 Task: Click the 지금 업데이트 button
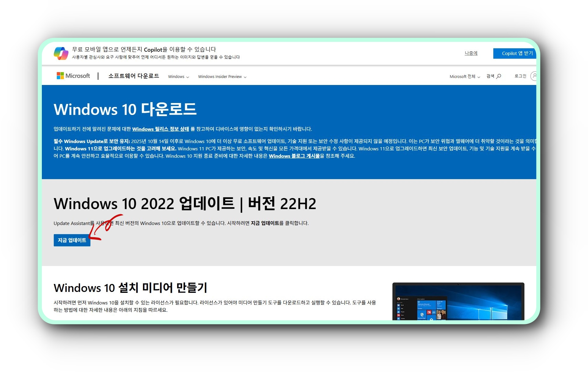tap(72, 240)
